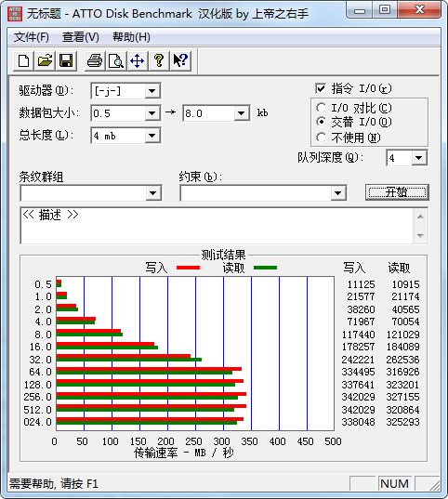Click the red 写入 legend swatch
Image resolution: width=448 pixels, height=499 pixels.
(x=188, y=268)
